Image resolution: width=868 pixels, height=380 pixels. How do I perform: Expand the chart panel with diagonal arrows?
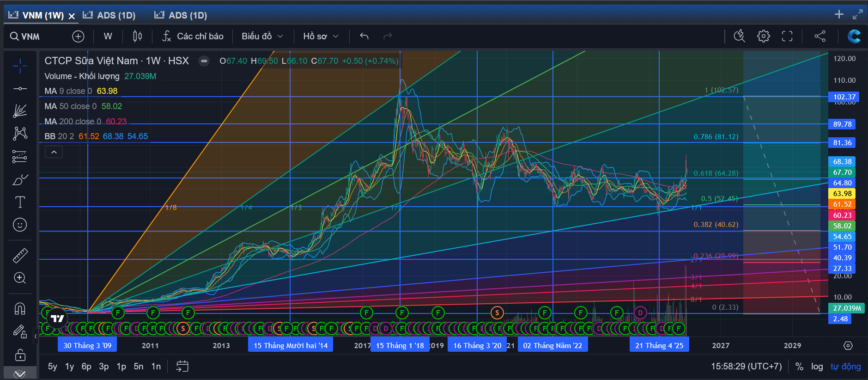tap(858, 14)
